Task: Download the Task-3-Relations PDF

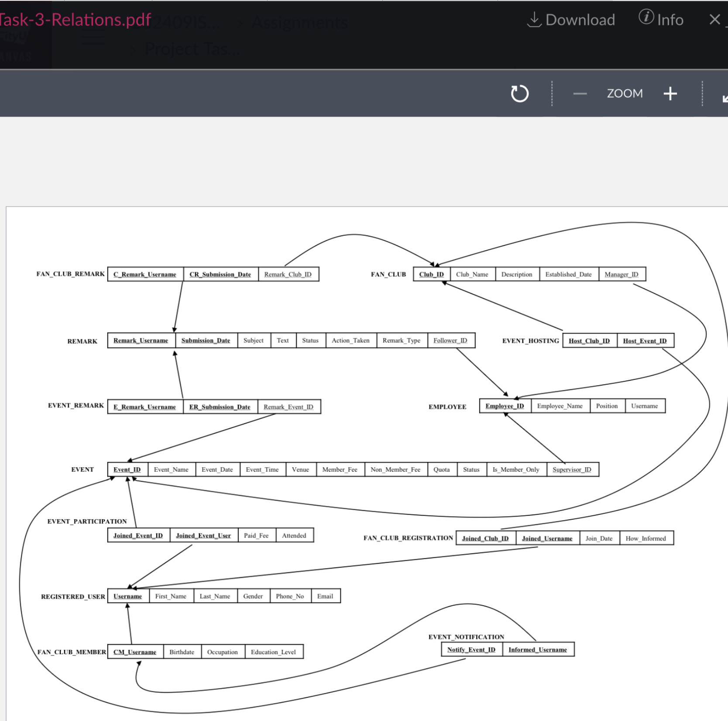Action: coord(571,20)
